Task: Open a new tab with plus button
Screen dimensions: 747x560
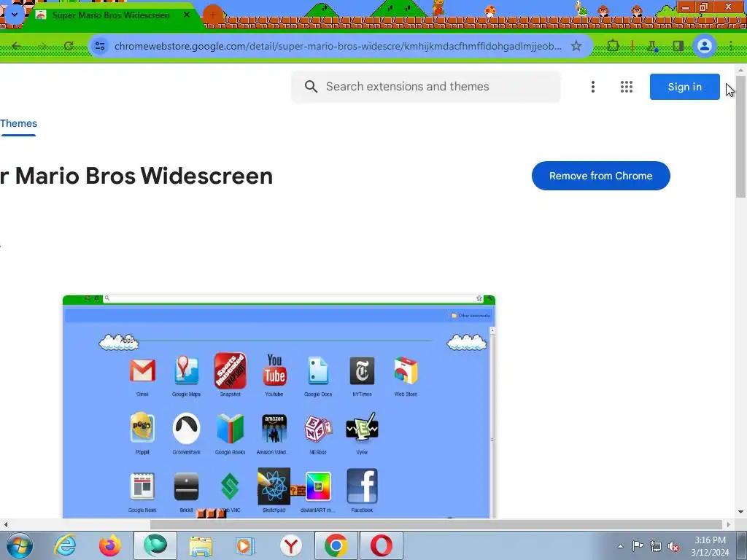Action: pyautogui.click(x=212, y=15)
